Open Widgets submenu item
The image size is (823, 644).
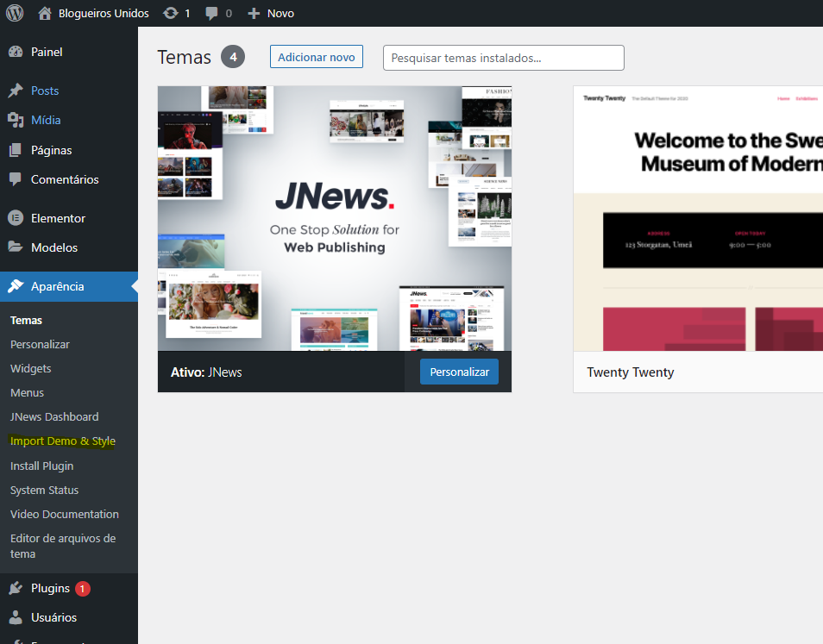click(x=31, y=369)
